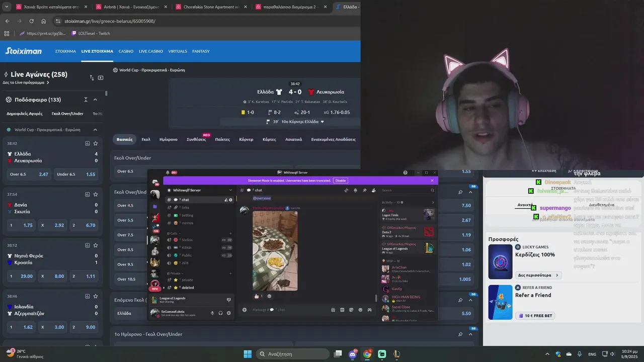
Task: Select Under 6.5 odds 1.55 in sidebar
Action: tap(76, 174)
